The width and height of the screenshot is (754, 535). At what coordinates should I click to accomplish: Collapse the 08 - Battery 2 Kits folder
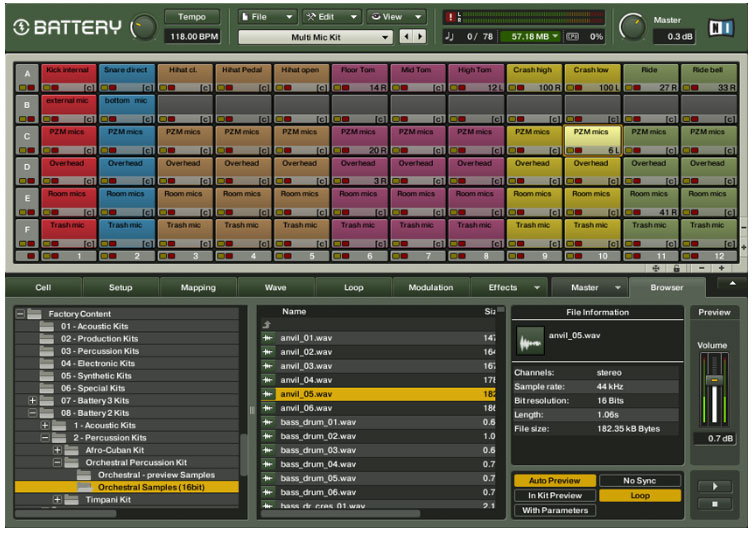pos(32,413)
